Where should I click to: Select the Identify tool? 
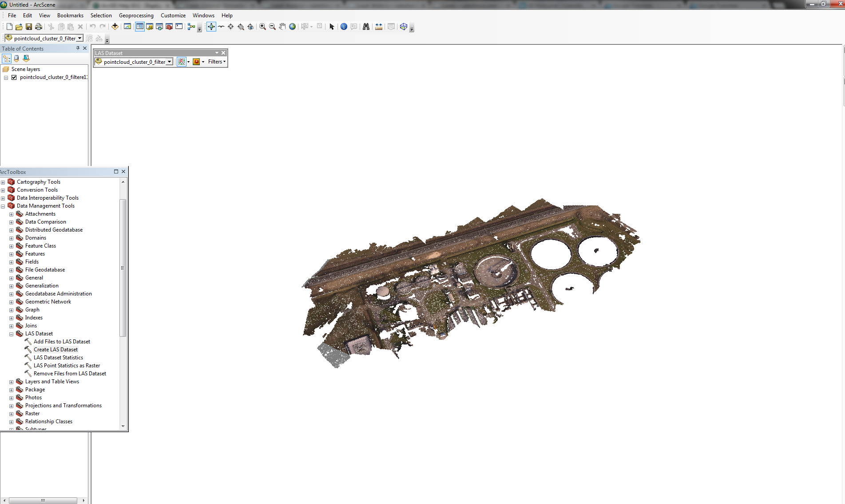(344, 27)
